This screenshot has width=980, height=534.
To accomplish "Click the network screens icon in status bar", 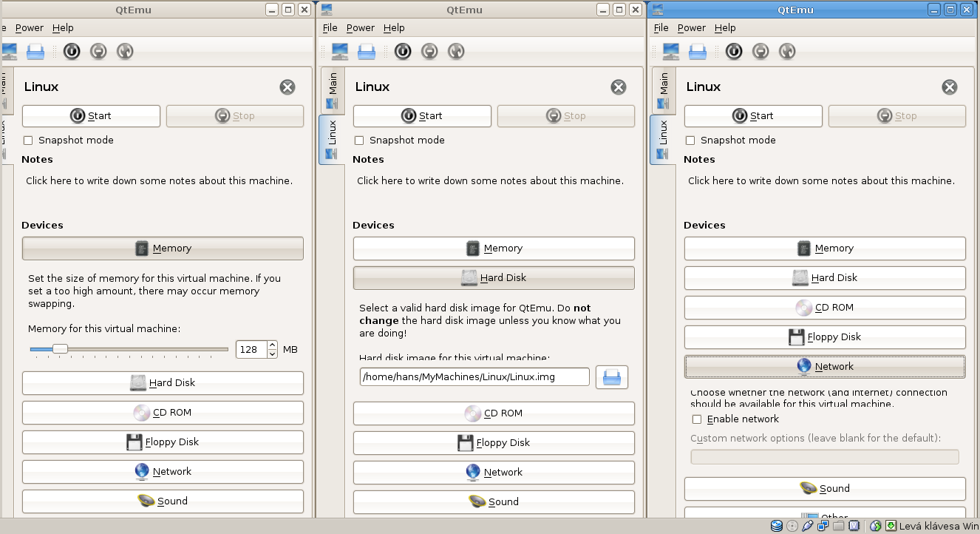I will tap(823, 526).
